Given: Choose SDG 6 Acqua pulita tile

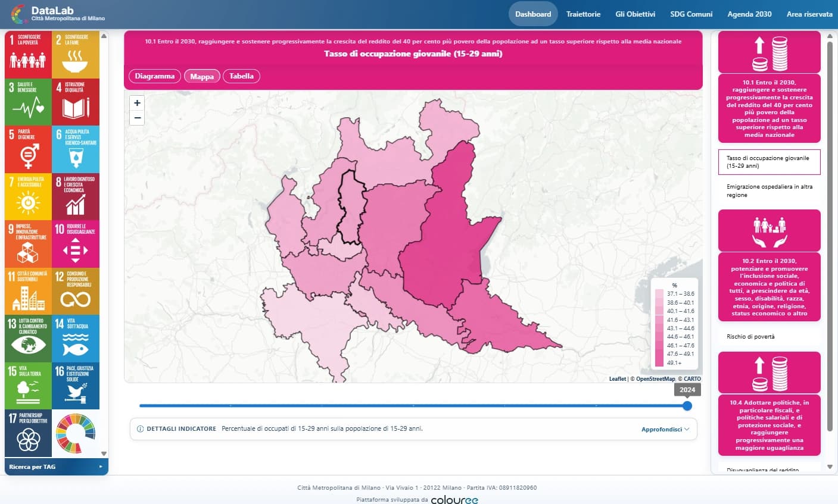Looking at the screenshot, I should (x=76, y=149).
